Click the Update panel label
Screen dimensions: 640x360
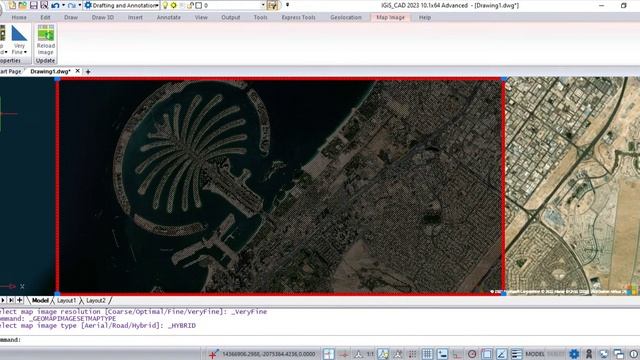pyautogui.click(x=45, y=60)
